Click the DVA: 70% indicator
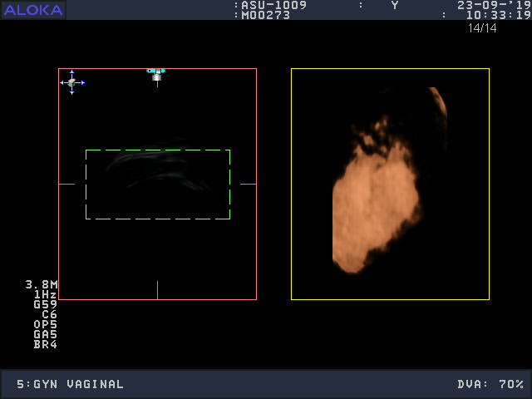The width and height of the screenshot is (532, 399). click(x=490, y=384)
